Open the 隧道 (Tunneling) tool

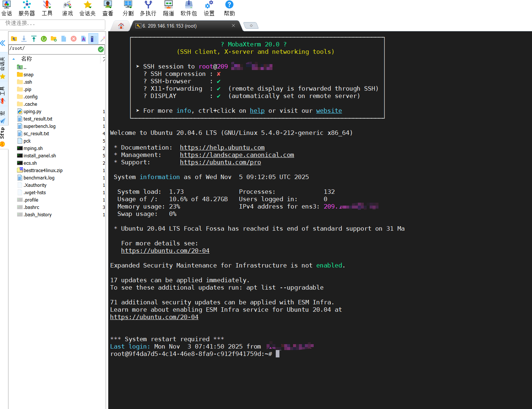pos(168,8)
